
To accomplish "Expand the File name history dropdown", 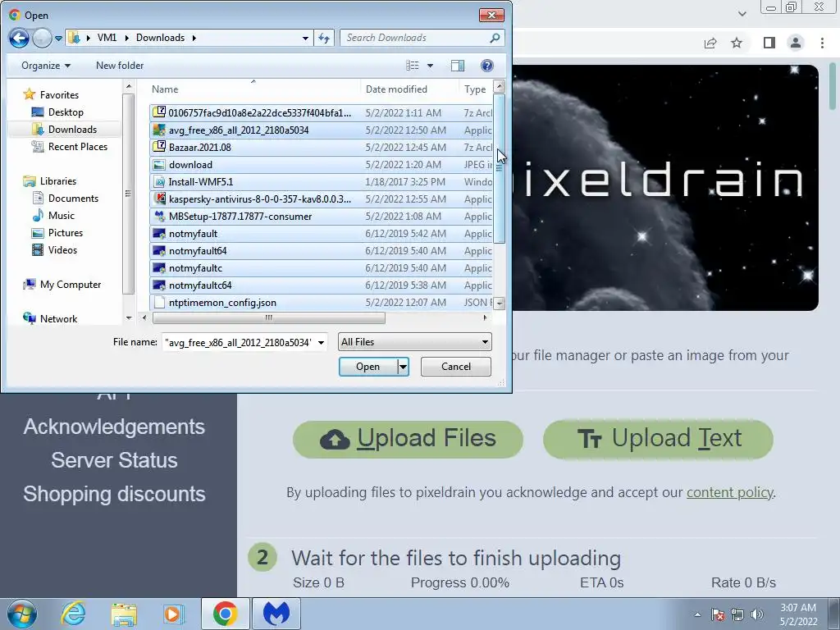I will 321,342.
